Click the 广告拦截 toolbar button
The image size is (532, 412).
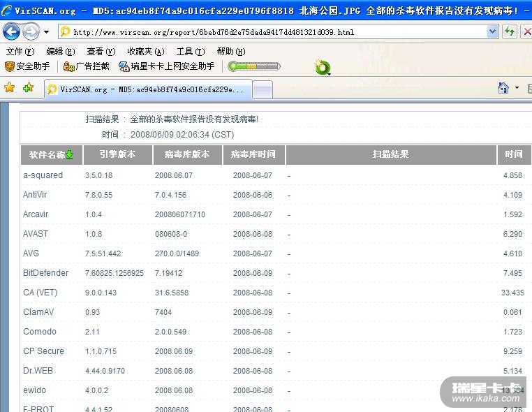[86, 66]
